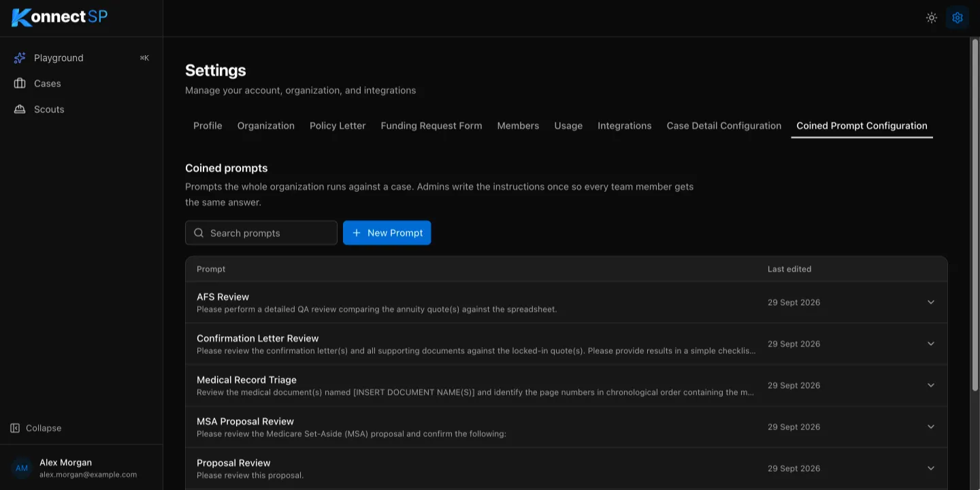Expand the Medical Record Triage row

931,385
